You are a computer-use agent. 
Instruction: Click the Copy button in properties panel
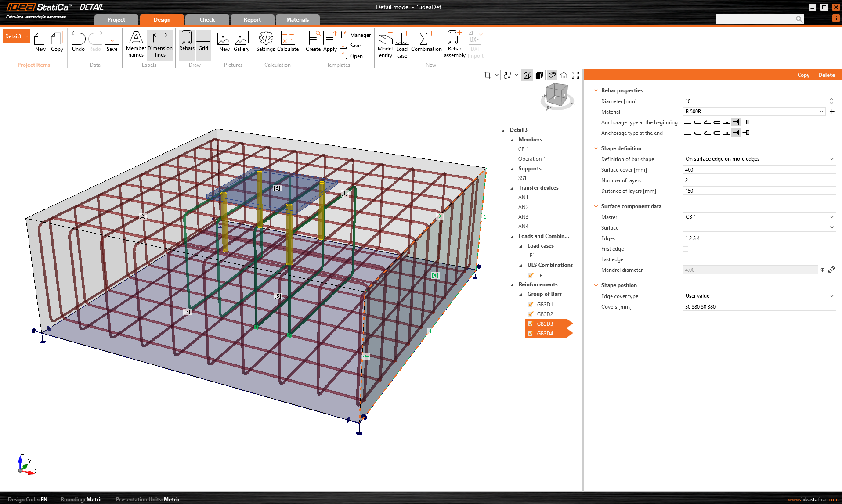[x=803, y=75]
